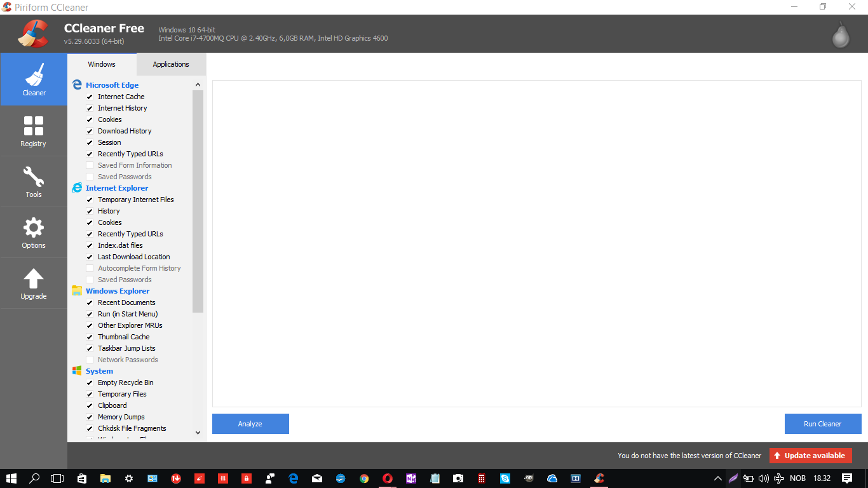This screenshot has height=488, width=868.
Task: Click the vertical scrollbar thumb in cleaner list
Action: (x=198, y=201)
